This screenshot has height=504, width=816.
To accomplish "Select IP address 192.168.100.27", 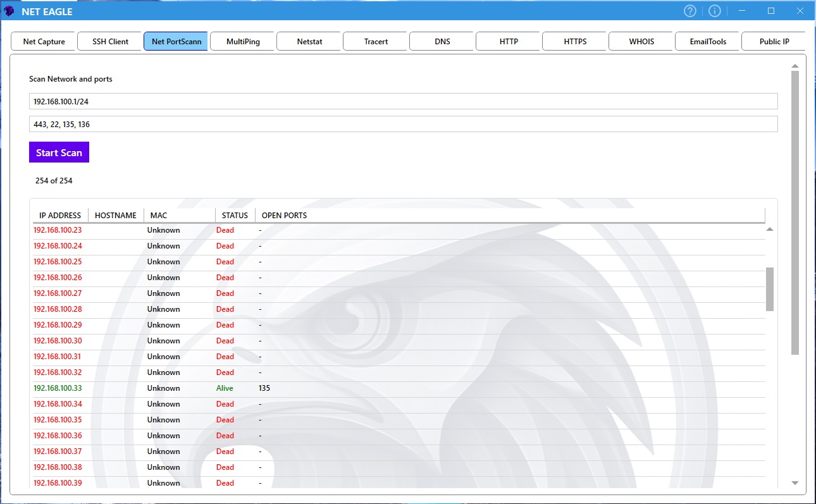I will (58, 293).
